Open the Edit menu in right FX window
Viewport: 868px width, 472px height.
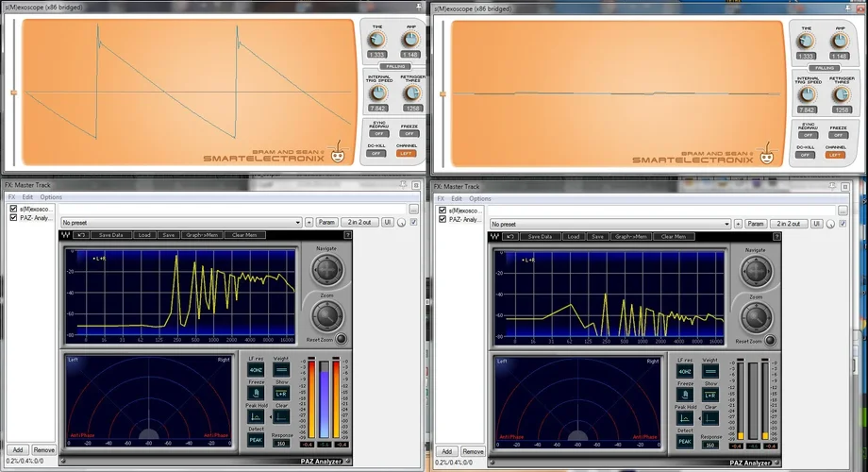tap(457, 198)
